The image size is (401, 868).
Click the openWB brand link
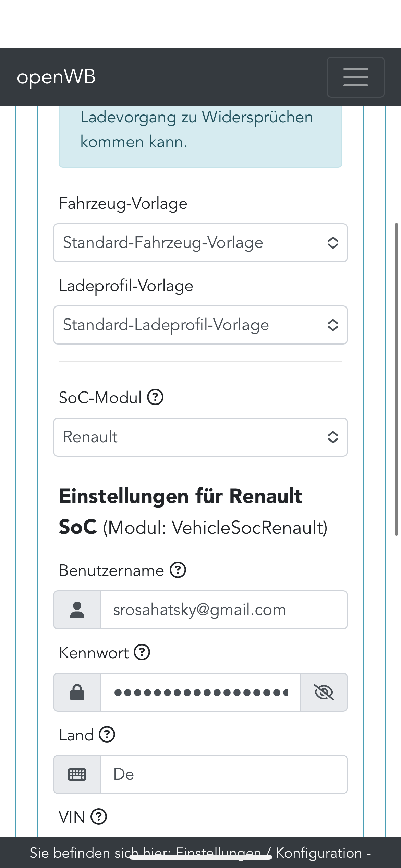click(56, 77)
